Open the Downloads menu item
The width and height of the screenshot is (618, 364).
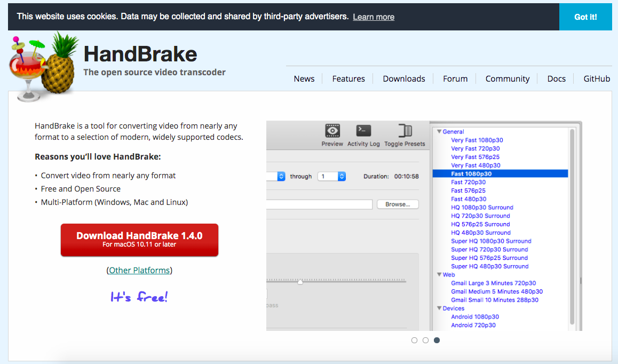click(404, 79)
